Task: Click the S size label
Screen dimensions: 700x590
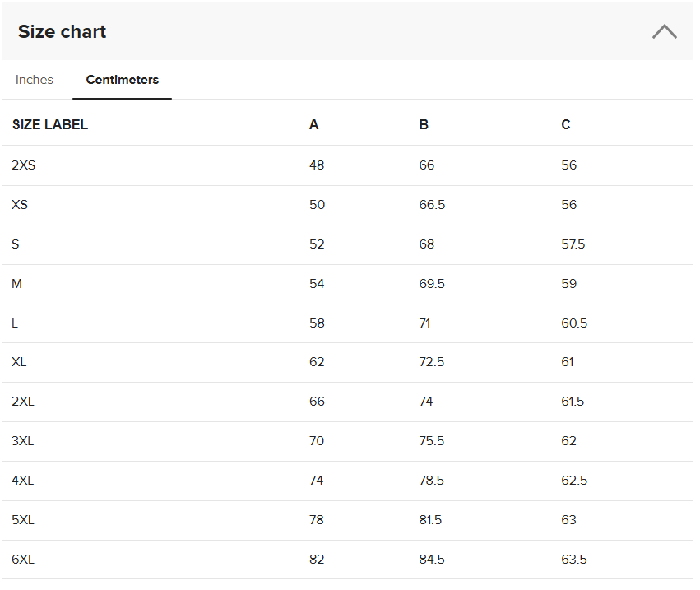Action: (16, 244)
